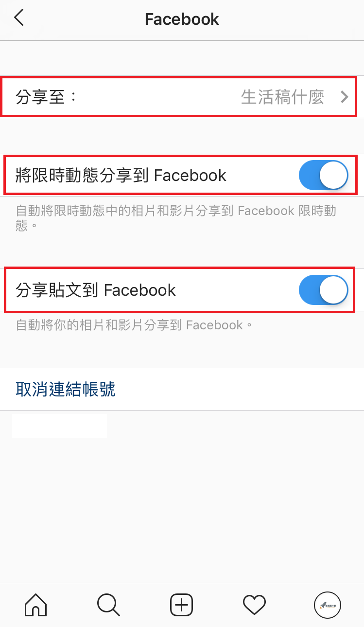Open the Home feed icon
The width and height of the screenshot is (364, 627).
(36, 605)
